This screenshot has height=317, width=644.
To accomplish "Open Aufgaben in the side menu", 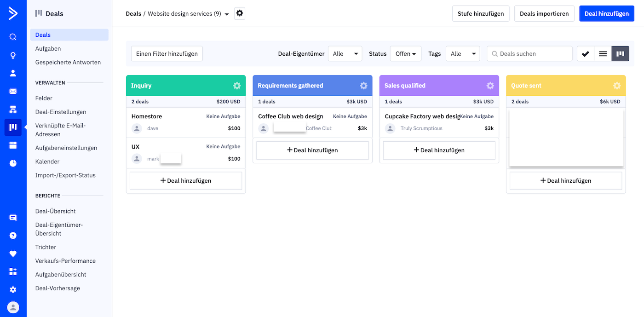I will coord(48,49).
